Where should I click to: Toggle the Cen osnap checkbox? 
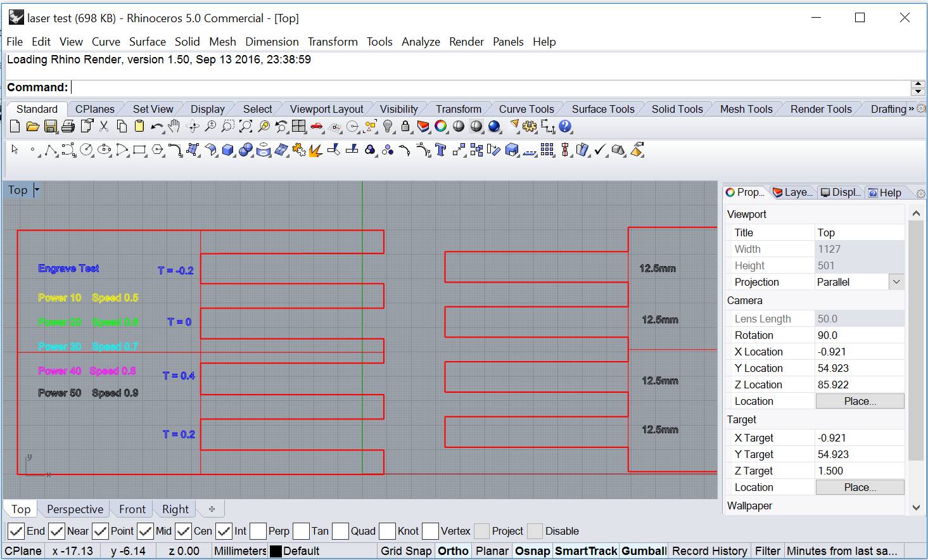click(x=184, y=531)
